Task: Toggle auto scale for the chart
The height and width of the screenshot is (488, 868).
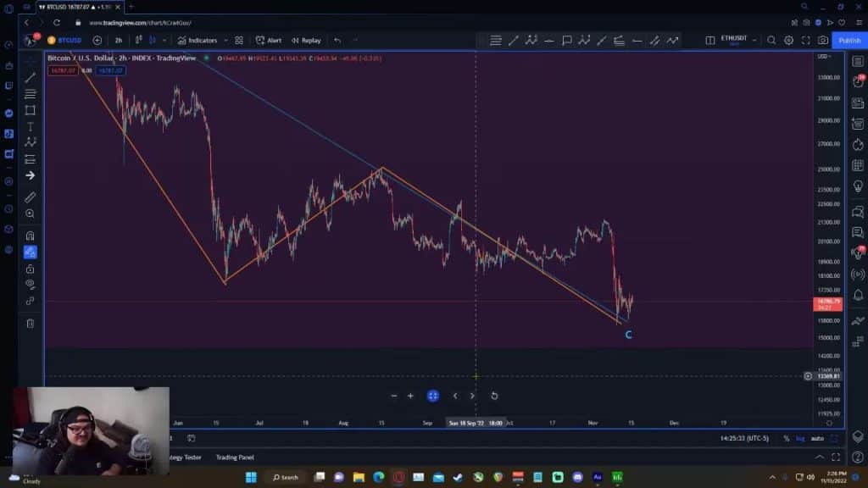Action: pos(817,438)
